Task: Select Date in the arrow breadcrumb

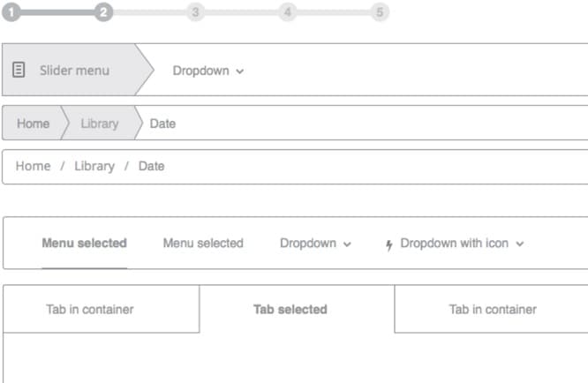Action: (x=162, y=124)
